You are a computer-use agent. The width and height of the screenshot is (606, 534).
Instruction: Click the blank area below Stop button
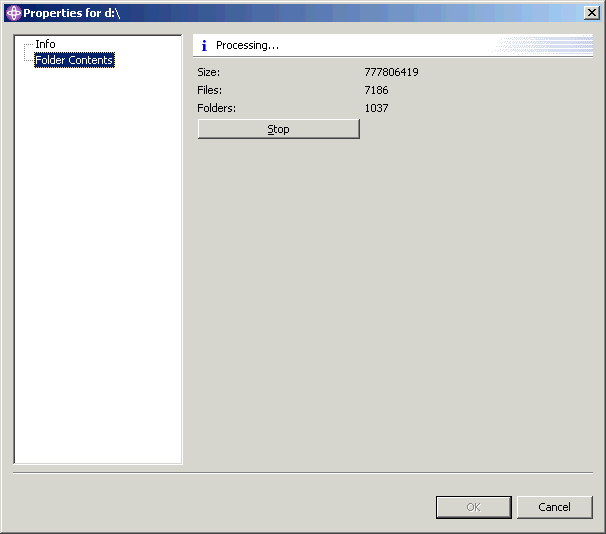tap(390, 300)
